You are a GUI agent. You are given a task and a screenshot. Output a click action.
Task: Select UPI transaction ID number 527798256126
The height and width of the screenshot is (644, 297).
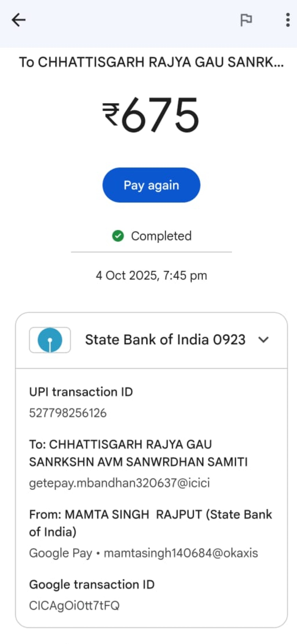[68, 413]
